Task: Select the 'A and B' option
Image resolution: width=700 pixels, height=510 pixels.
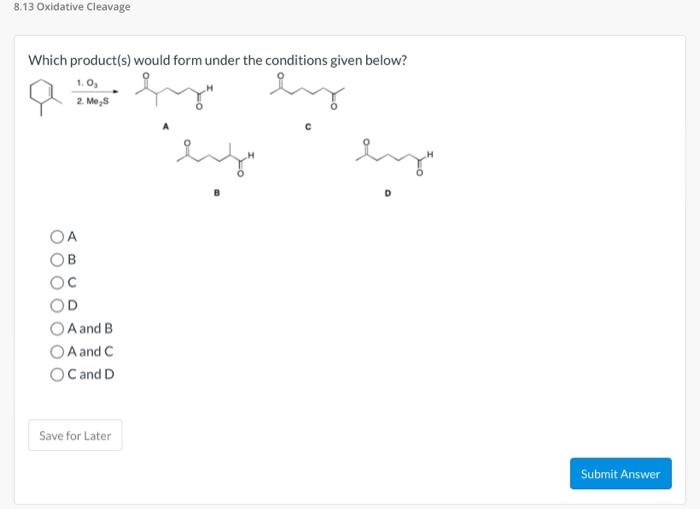Action: [56, 329]
